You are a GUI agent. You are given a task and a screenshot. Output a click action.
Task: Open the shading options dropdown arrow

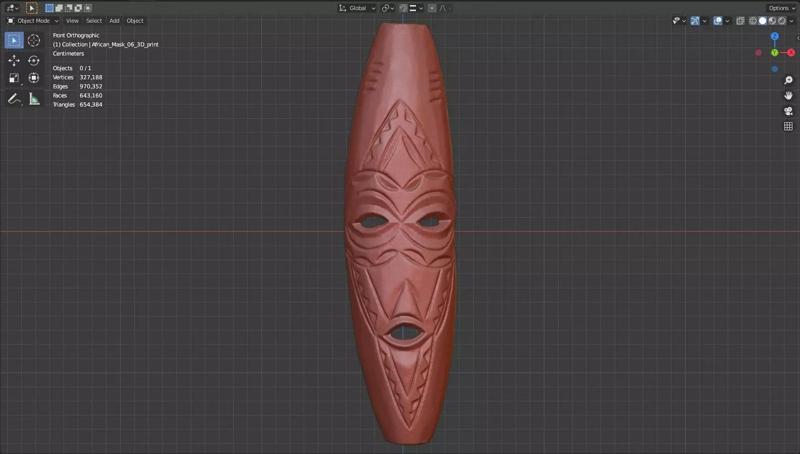click(791, 21)
